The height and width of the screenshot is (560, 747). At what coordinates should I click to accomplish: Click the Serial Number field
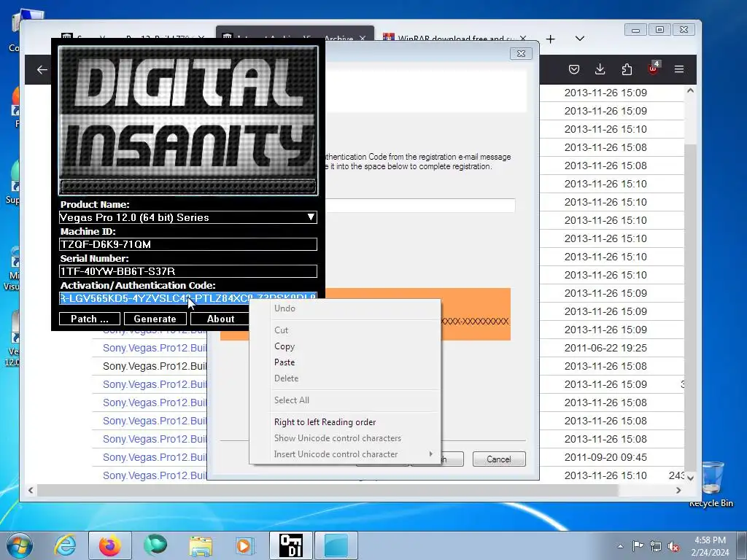[x=188, y=271]
